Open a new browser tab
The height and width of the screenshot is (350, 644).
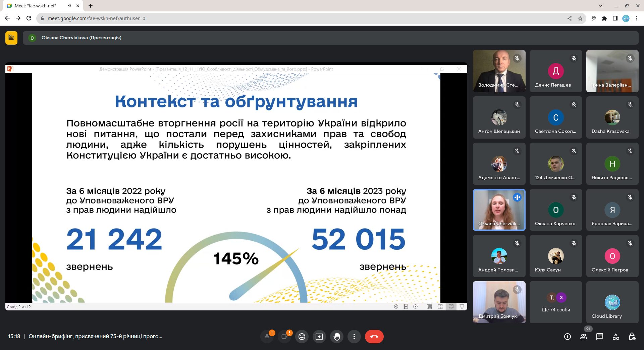click(91, 6)
